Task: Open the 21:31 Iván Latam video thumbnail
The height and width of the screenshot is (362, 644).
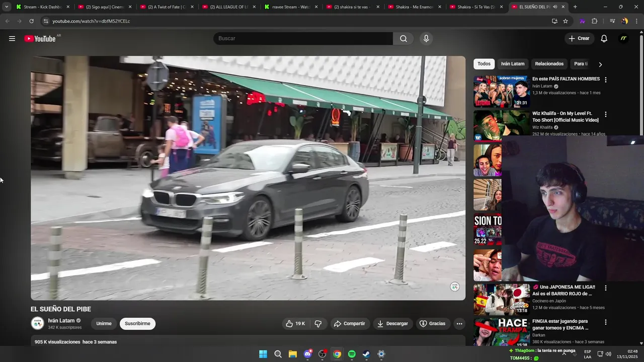Action: [x=502, y=92]
